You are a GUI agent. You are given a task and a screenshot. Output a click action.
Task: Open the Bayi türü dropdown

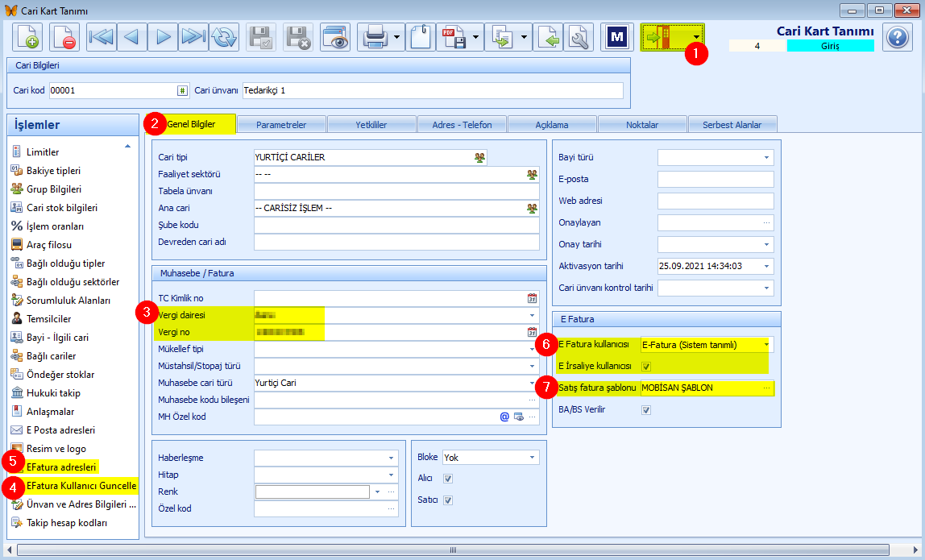point(766,158)
